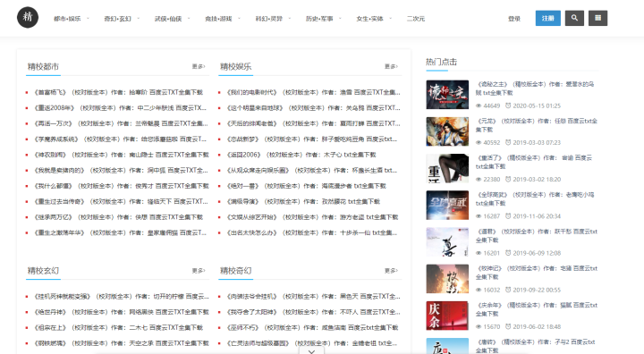Open 更多 for the 精校玄幻 section

(x=199, y=271)
